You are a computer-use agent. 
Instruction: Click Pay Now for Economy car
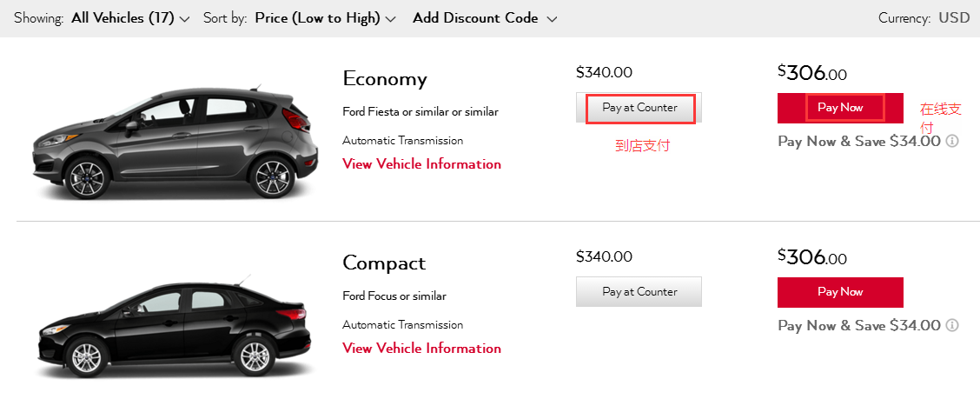pos(840,108)
